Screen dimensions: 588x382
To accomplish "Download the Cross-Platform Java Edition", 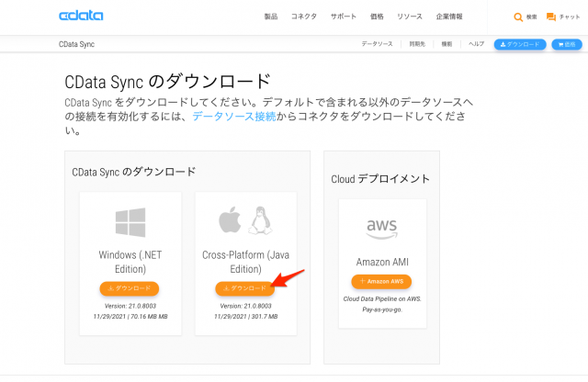I will point(245,288).
